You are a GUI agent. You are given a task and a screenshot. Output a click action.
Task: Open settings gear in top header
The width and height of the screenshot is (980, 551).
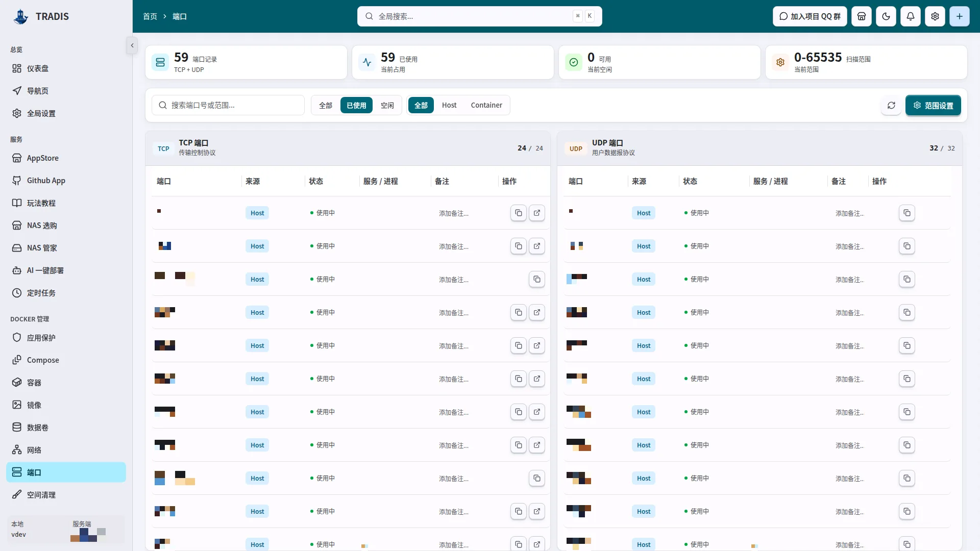click(x=935, y=16)
